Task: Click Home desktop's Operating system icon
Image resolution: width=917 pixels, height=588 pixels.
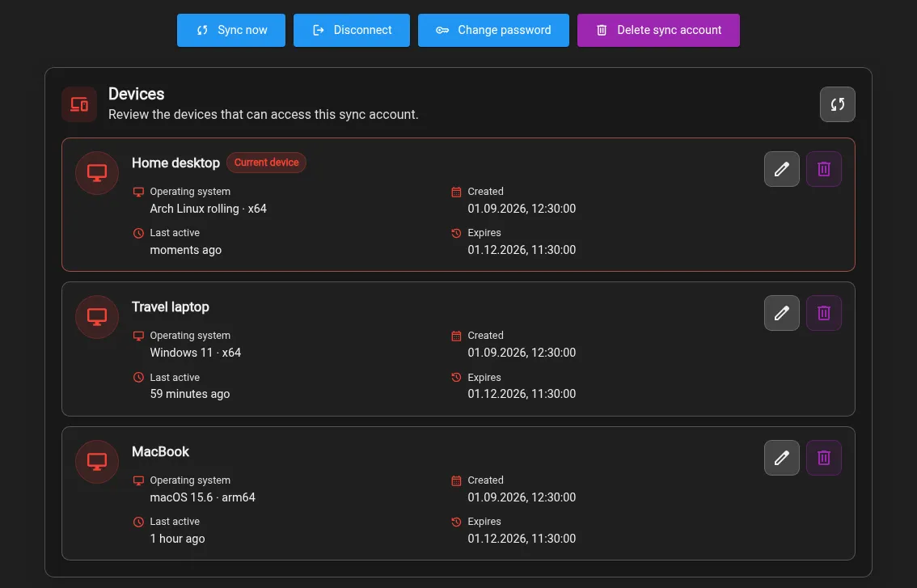Action: click(x=138, y=192)
